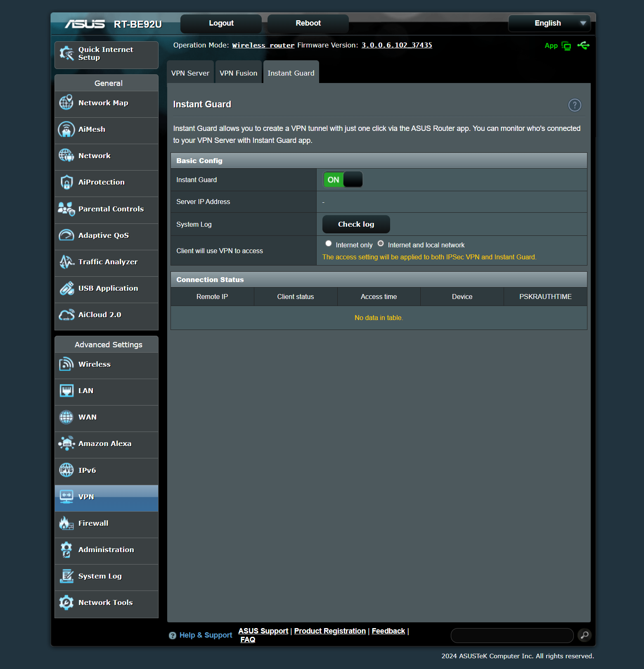Open firmware version 3.0.0.6.102_37435 link
644x669 pixels.
(x=397, y=45)
